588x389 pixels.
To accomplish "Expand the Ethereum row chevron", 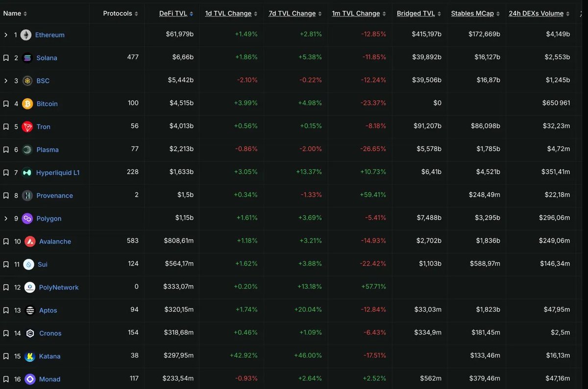I will [x=6, y=35].
